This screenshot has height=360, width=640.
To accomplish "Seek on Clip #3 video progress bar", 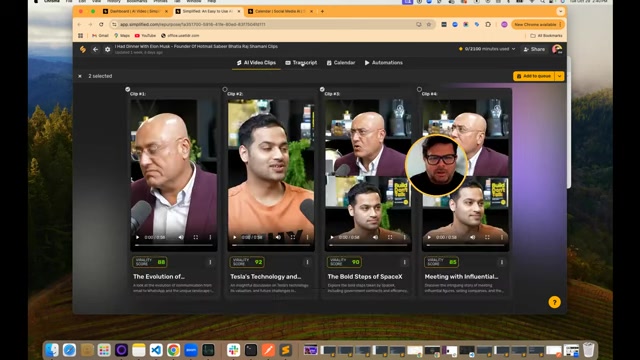I will 368,245.
